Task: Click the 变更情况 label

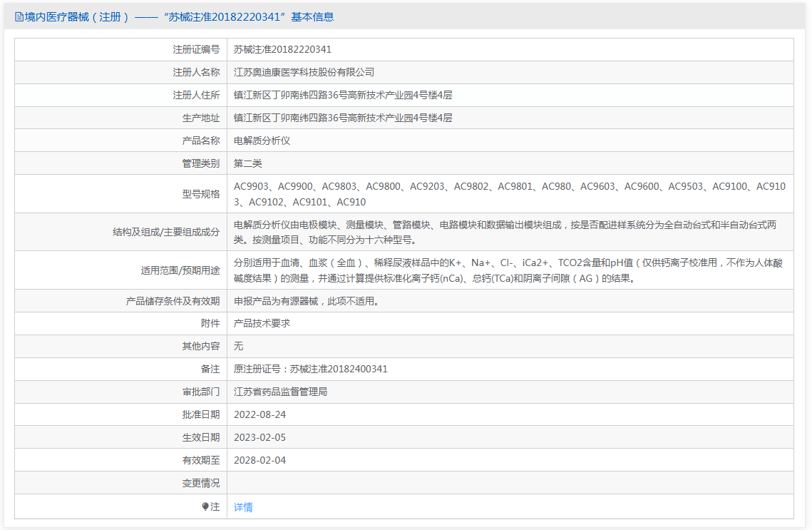Action: click(x=201, y=483)
